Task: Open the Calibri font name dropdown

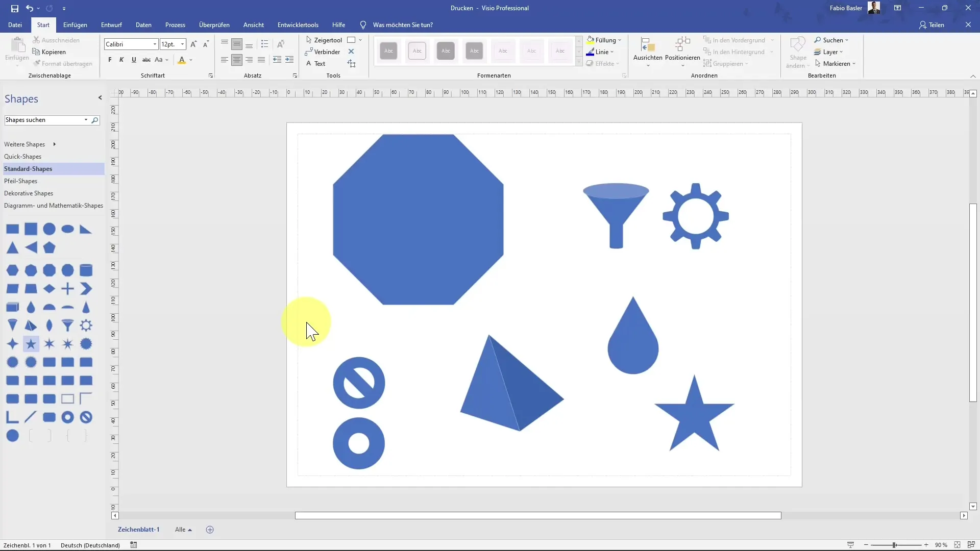Action: tap(155, 44)
